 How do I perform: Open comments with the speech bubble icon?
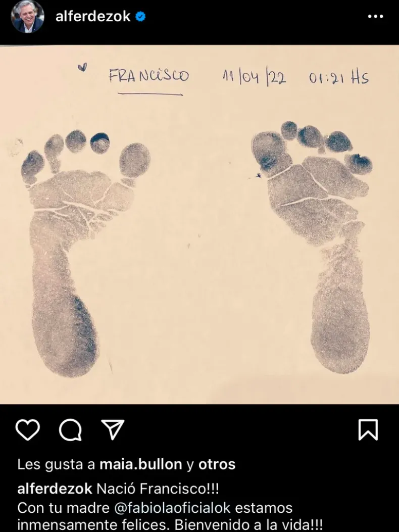(70, 430)
